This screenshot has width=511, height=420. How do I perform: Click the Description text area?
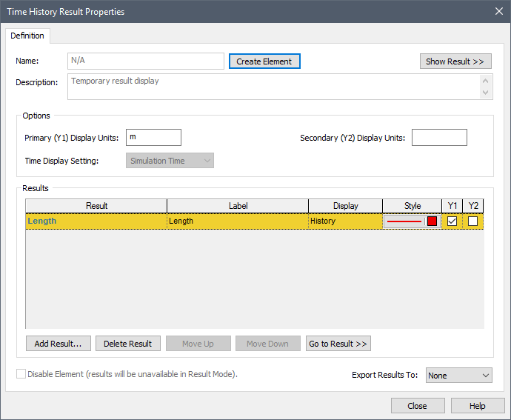coord(280,87)
